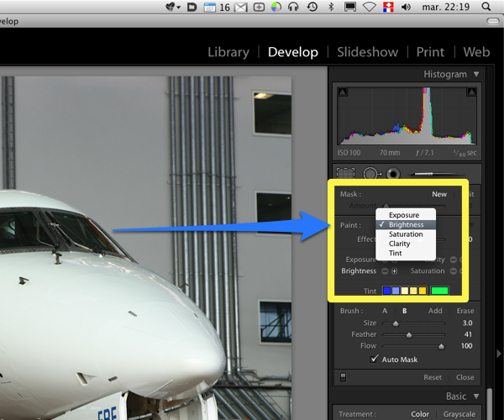
Task: Set Treatment to Grayscale
Action: [x=459, y=414]
